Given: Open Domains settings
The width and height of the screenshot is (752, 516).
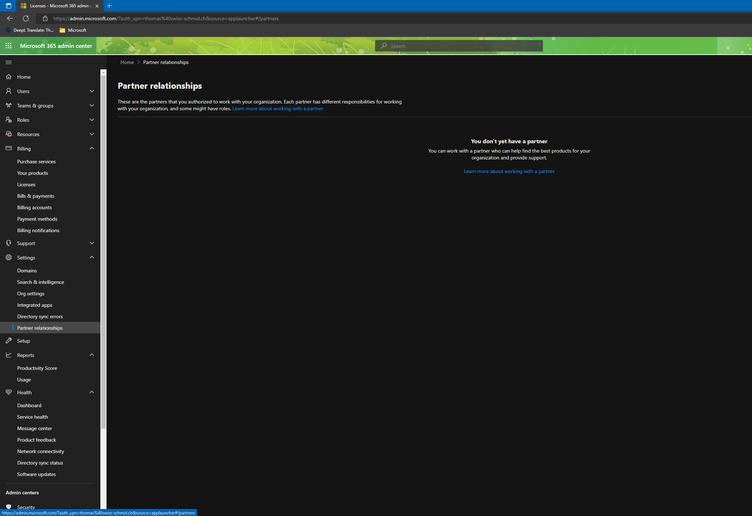Looking at the screenshot, I should [27, 270].
